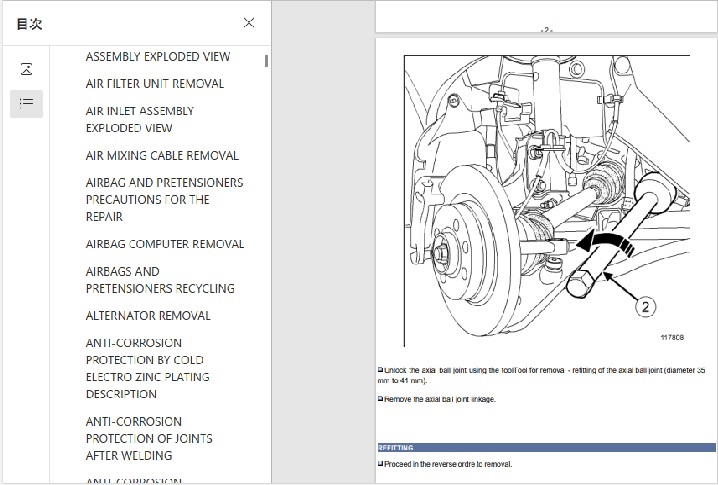Click 'Proceed in the reverse order to removal' text
The height and width of the screenshot is (485, 718).
pyautogui.click(x=448, y=464)
